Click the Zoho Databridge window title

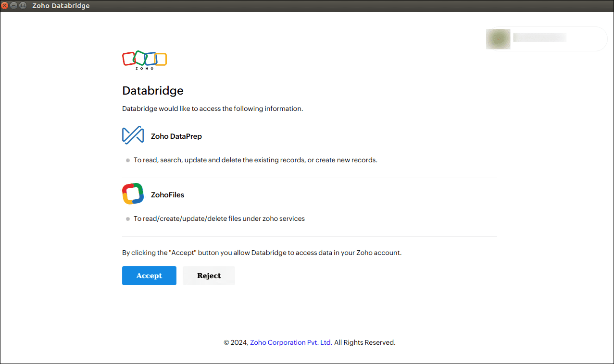point(61,6)
